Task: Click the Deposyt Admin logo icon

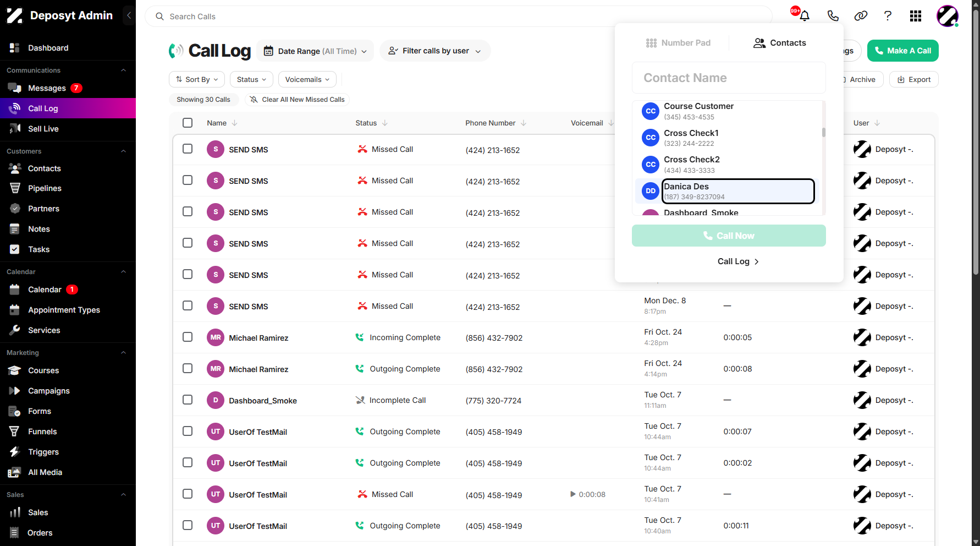Action: tap(15, 16)
